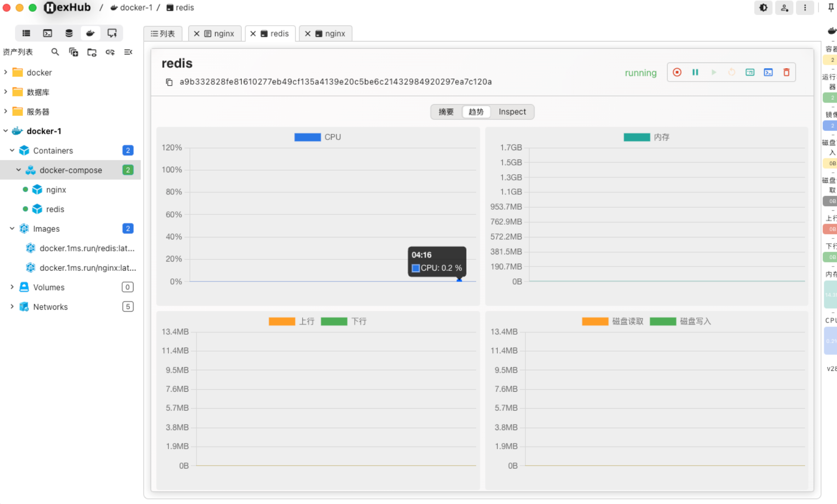Toggle the CPU series legend swatch
Image resolution: width=837 pixels, height=504 pixels.
coord(307,137)
